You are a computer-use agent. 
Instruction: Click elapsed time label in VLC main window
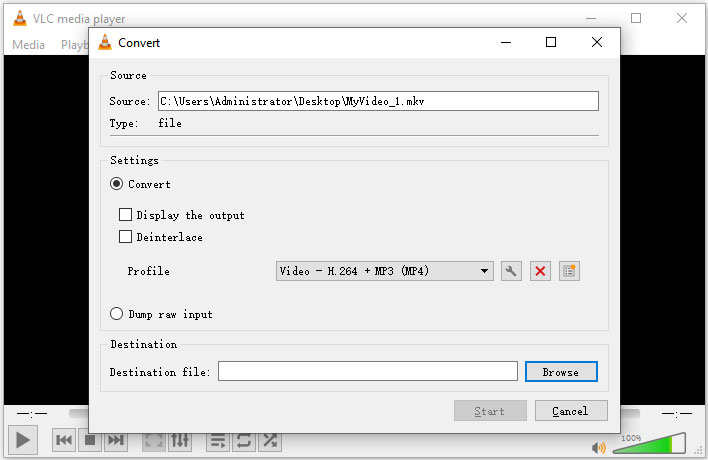(32, 413)
